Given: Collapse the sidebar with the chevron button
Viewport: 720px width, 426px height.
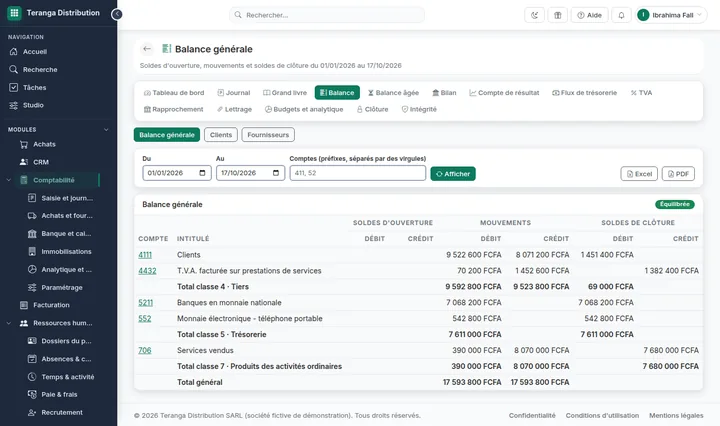Looking at the screenshot, I should click(x=117, y=14).
